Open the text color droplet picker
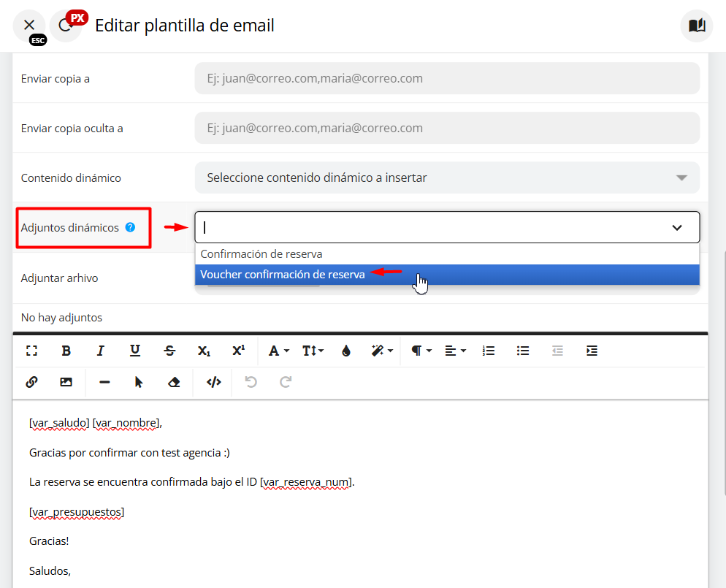Image resolution: width=726 pixels, height=588 pixels. coord(346,351)
